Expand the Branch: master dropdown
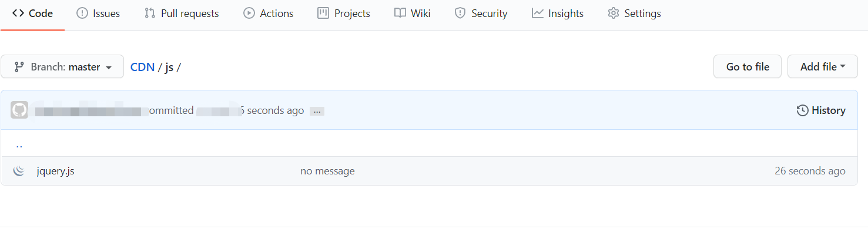Image resolution: width=868 pixels, height=239 pixels. pos(62,67)
